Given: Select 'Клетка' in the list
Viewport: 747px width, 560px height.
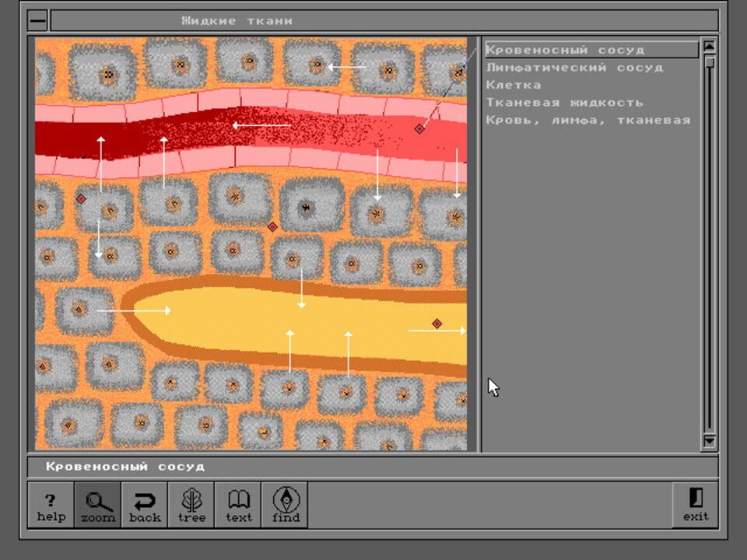Looking at the screenshot, I should pos(514,85).
